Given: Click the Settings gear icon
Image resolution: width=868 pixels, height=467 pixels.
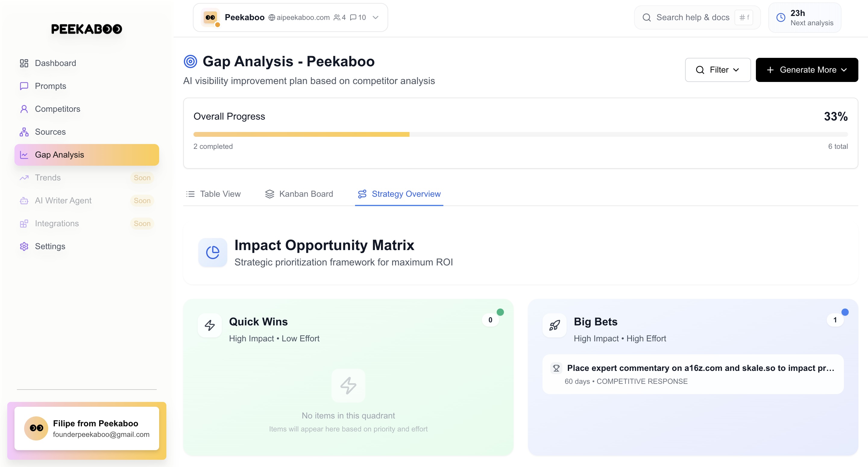Looking at the screenshot, I should [24, 246].
